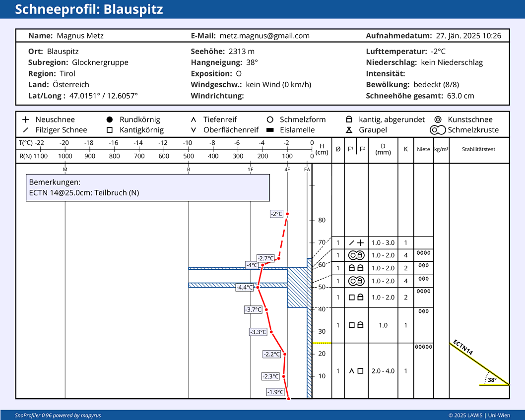Click the kantig, abgerundet legend symbol
The width and height of the screenshot is (525, 420).
(349, 120)
